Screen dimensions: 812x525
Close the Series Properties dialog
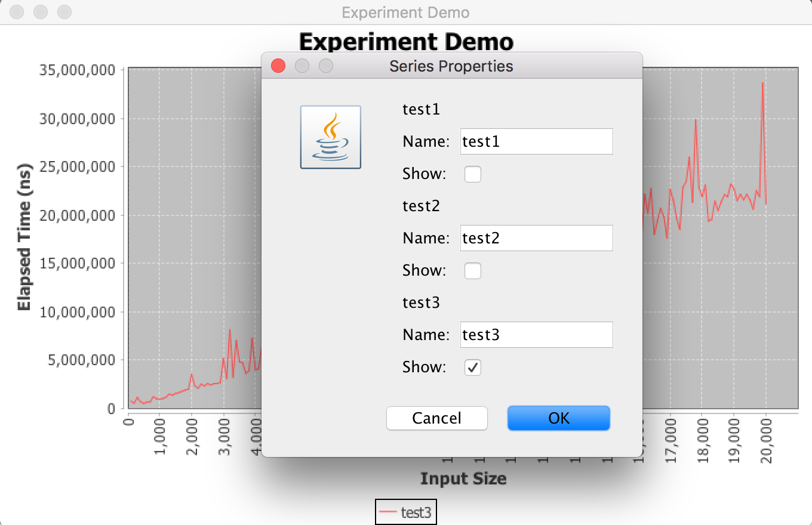[x=278, y=66]
